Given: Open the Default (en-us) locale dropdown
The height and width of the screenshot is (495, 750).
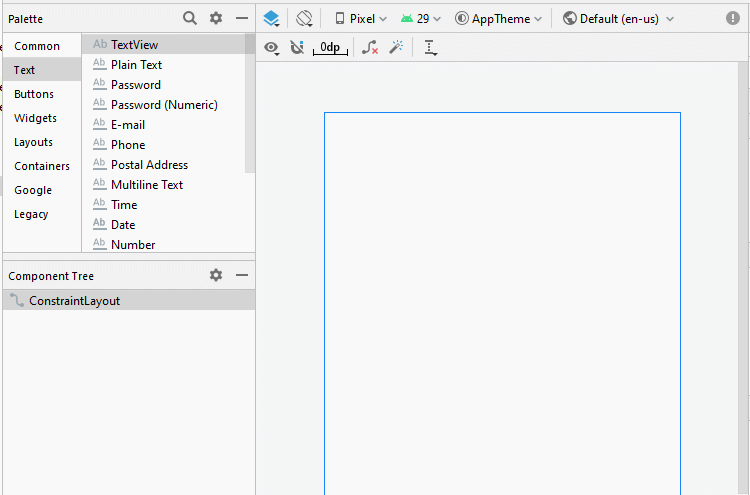Looking at the screenshot, I should [618, 19].
